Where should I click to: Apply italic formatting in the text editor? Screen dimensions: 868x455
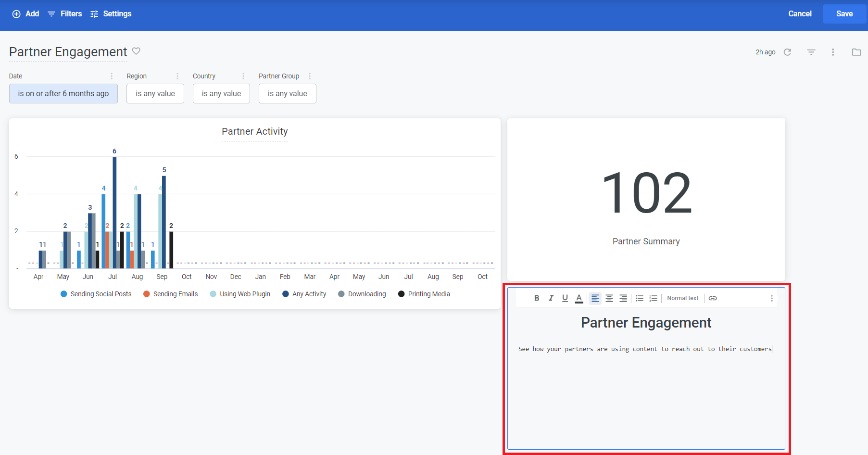coord(551,298)
